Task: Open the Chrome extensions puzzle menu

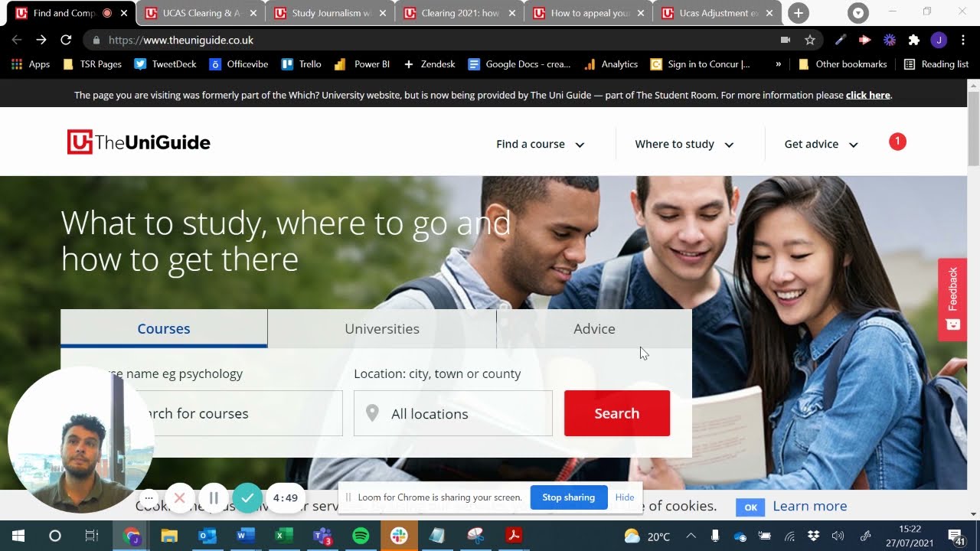Action: tap(914, 40)
